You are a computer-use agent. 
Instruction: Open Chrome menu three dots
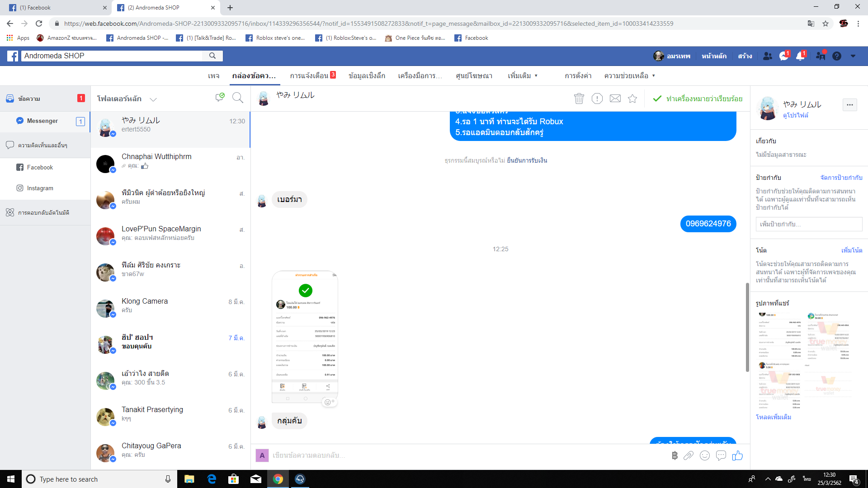click(x=858, y=23)
